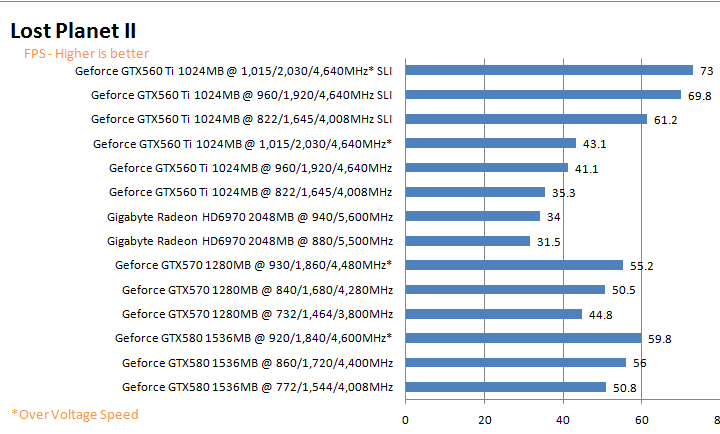Click the data value '50.5'
Screen dimensions: 720x434
point(624,290)
